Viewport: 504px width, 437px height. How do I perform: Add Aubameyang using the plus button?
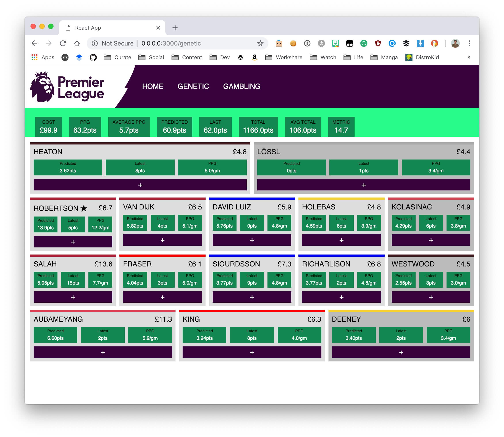click(x=103, y=352)
